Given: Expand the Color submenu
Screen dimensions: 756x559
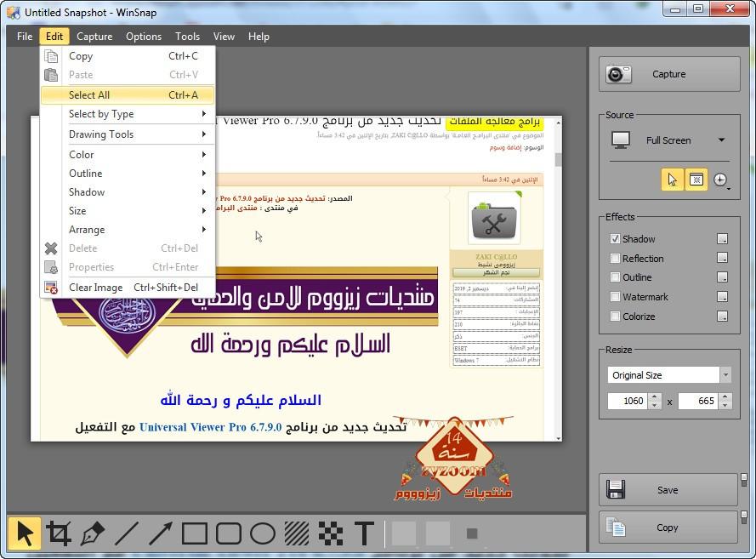Looking at the screenshot, I should coord(128,154).
